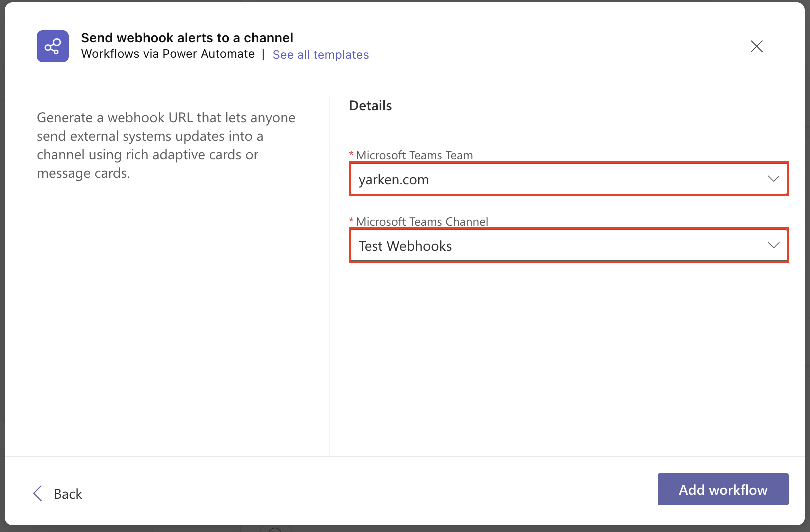Click the Test Webhooks channel selection field

tap(550, 246)
